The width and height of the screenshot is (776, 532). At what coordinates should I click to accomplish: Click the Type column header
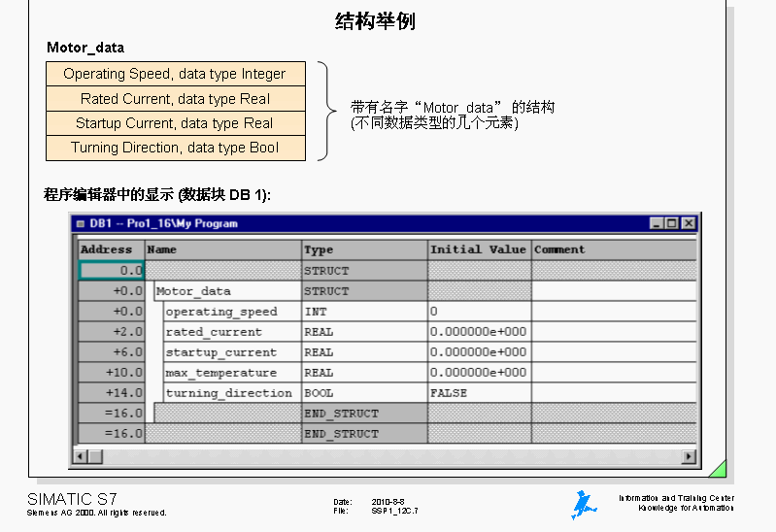coord(364,249)
